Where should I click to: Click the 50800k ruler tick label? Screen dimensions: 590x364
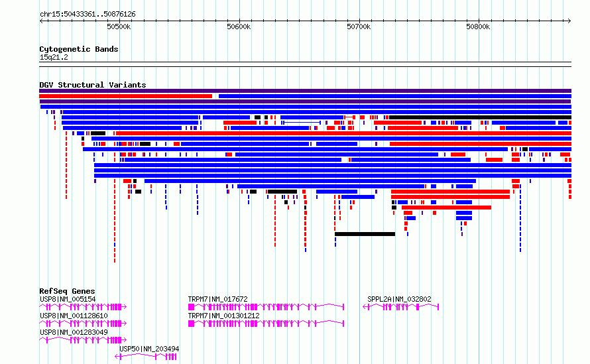[478, 27]
